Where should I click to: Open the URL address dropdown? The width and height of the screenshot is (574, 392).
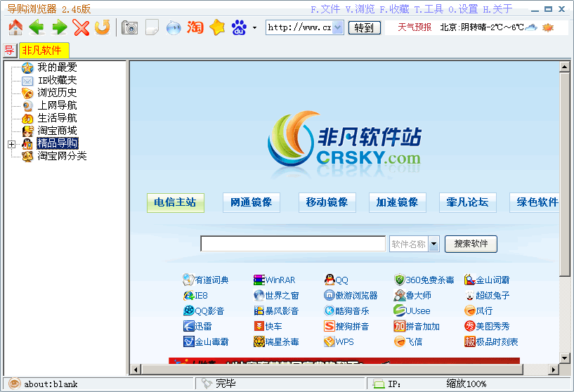coord(338,27)
